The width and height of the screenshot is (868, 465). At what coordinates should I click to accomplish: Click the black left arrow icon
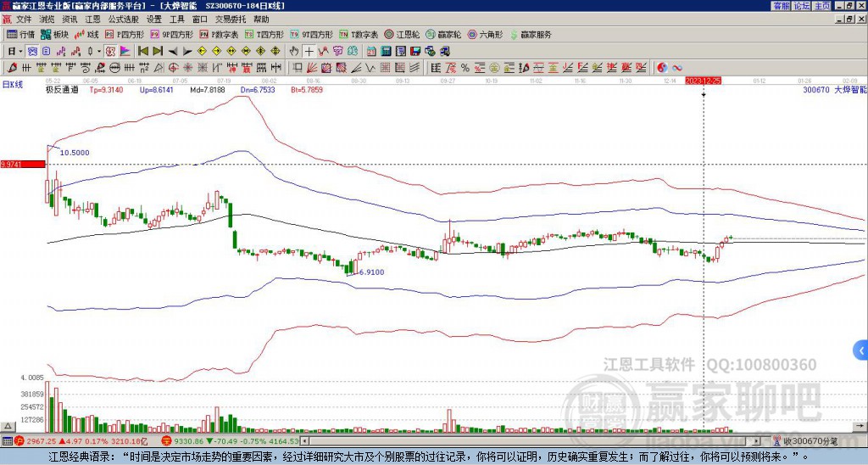tap(173, 51)
